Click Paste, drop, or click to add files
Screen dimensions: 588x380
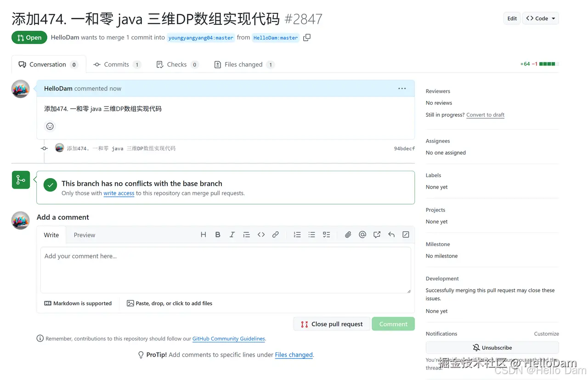170,303
